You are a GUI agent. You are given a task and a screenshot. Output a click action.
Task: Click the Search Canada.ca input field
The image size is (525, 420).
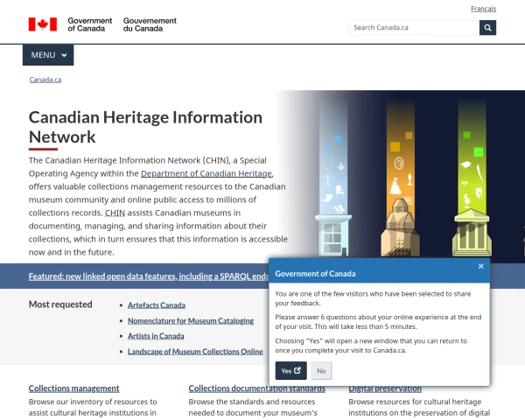[x=414, y=28]
